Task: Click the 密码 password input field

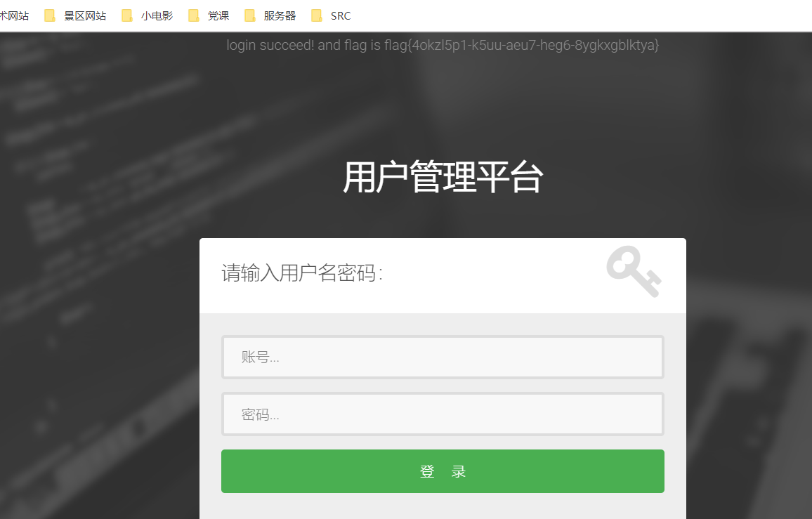Action: point(443,414)
